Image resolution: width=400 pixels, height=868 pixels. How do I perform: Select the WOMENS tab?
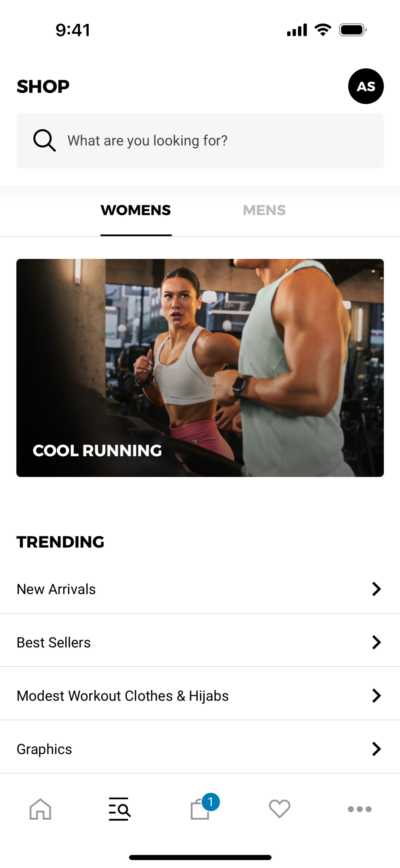(136, 210)
